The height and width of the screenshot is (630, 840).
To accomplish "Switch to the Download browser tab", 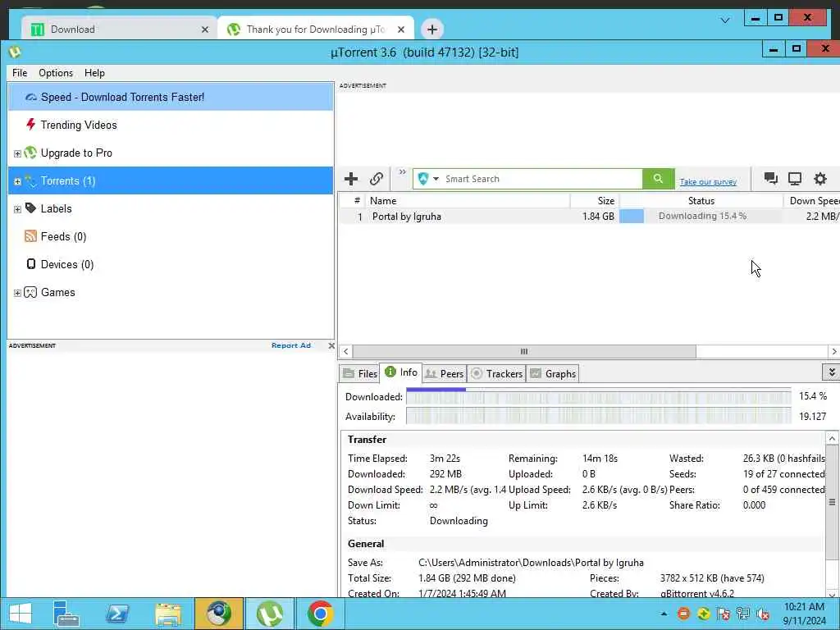I will (x=118, y=29).
